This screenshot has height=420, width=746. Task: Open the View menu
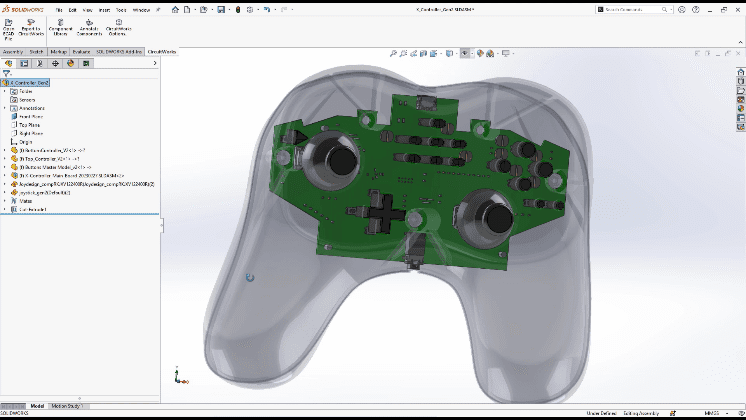coord(88,10)
